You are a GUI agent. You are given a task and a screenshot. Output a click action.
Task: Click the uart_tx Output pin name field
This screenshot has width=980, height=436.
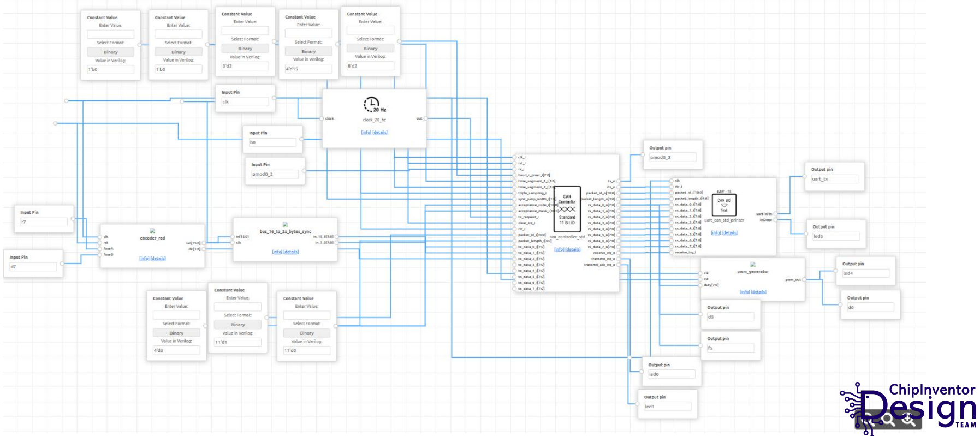click(834, 179)
